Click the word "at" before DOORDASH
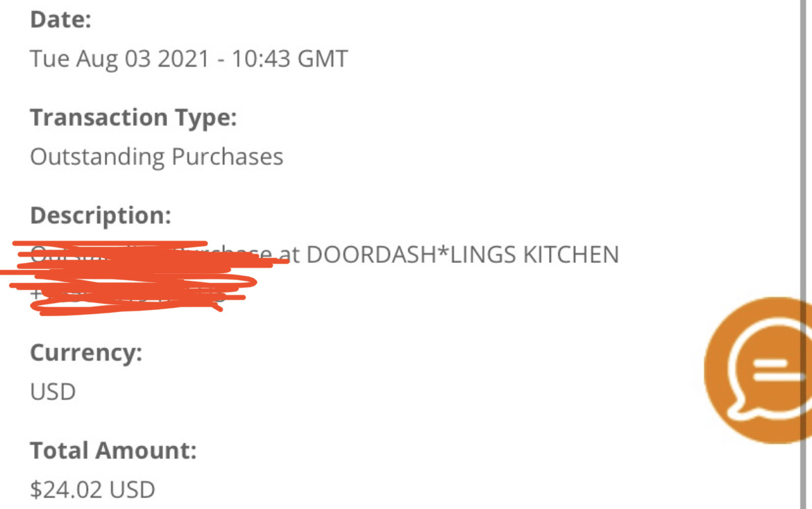 tap(291, 255)
